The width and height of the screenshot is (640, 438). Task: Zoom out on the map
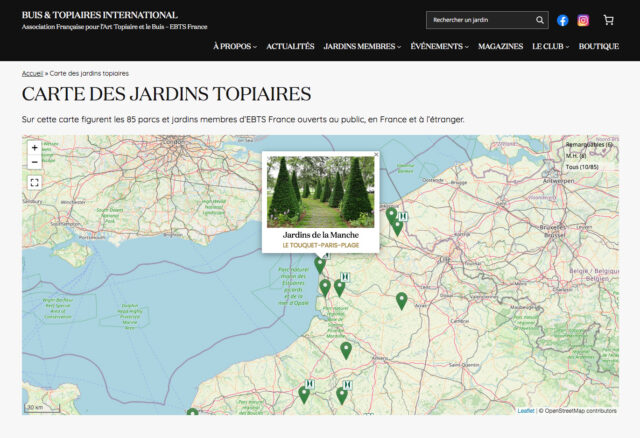[35, 161]
